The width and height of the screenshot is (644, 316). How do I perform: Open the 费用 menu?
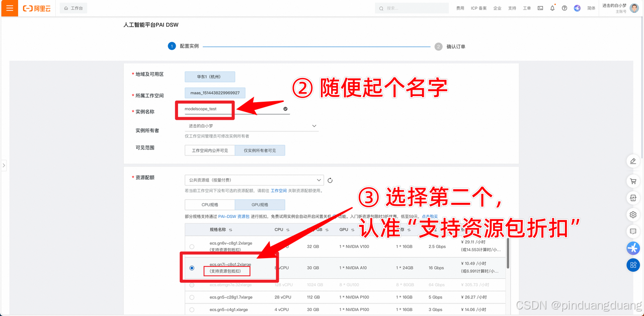(460, 8)
